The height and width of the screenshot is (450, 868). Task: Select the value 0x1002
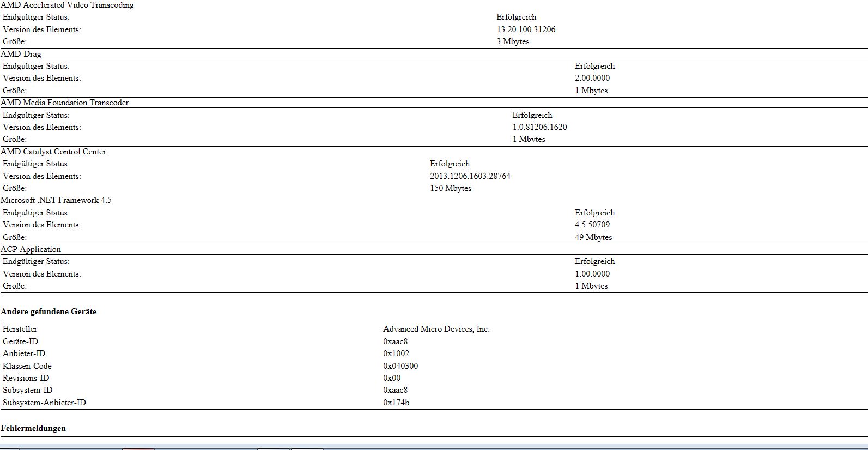click(396, 353)
